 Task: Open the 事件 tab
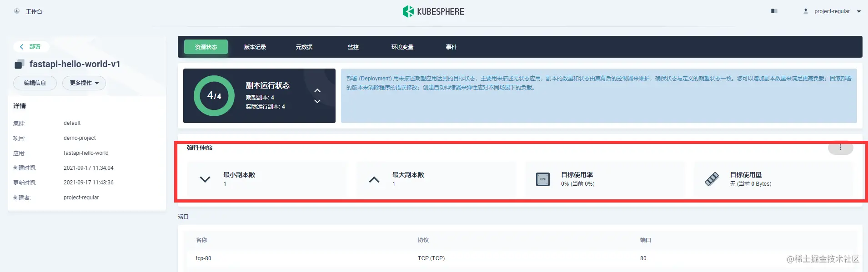point(452,47)
